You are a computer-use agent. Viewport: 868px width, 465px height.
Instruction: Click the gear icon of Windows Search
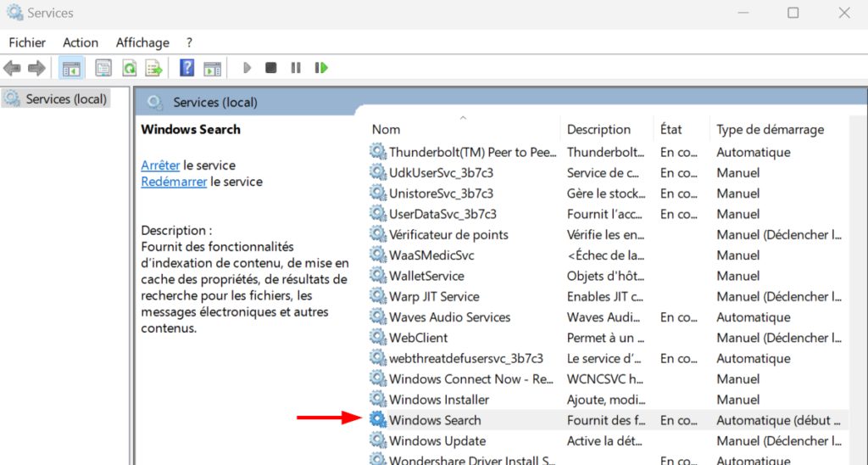tap(378, 419)
